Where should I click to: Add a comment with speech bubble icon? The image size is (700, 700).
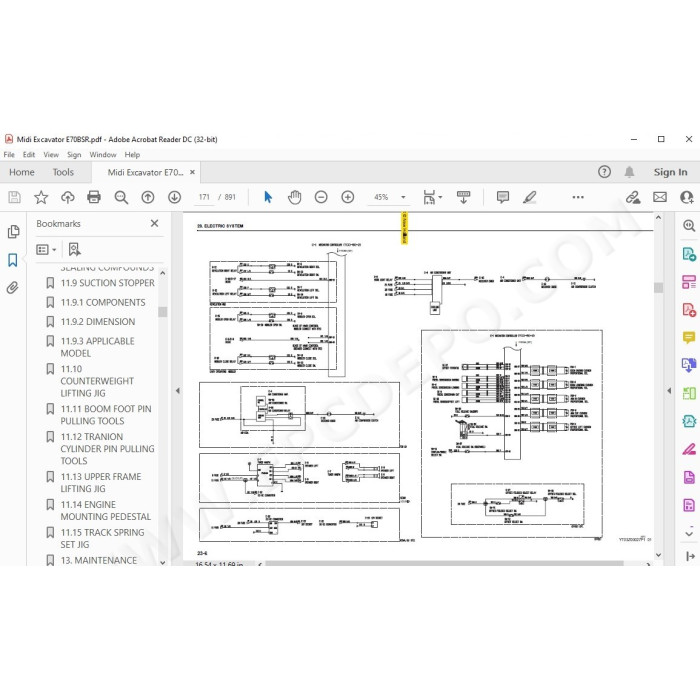503,197
